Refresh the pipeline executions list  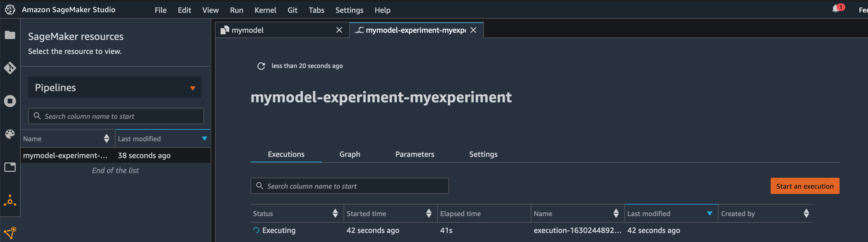261,66
